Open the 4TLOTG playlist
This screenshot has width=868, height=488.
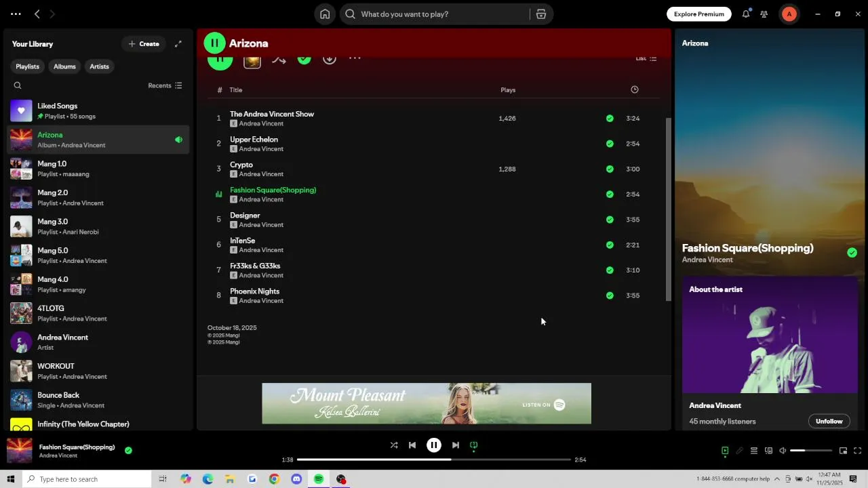pyautogui.click(x=98, y=313)
